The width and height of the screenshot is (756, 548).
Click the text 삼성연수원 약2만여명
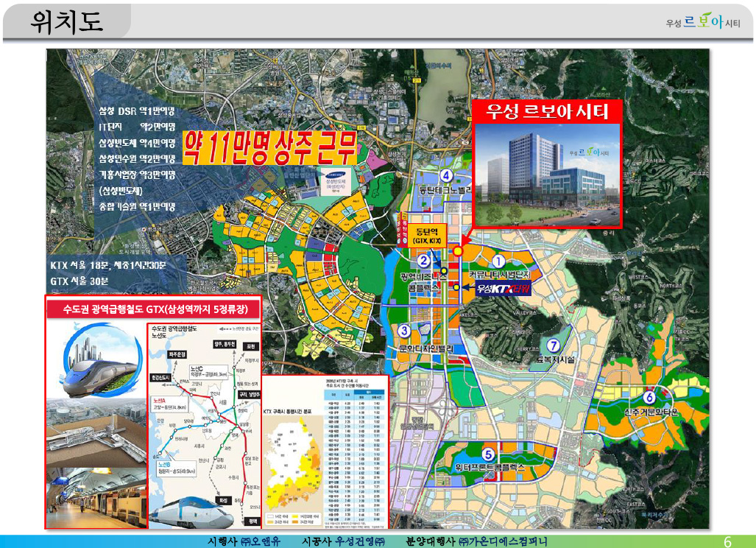(137, 158)
